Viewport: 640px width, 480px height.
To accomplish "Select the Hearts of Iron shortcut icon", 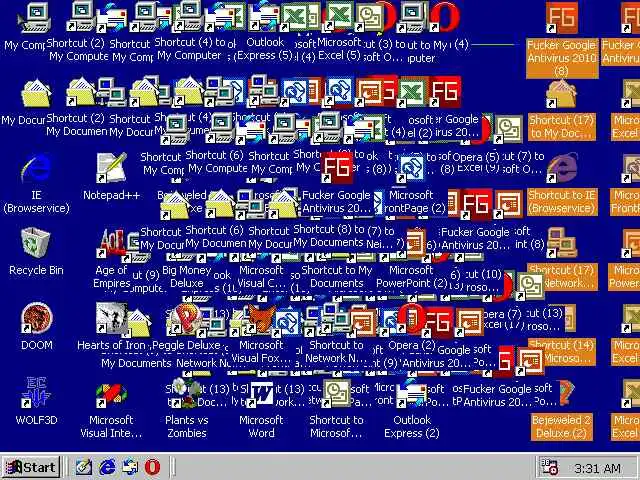I will click(111, 318).
